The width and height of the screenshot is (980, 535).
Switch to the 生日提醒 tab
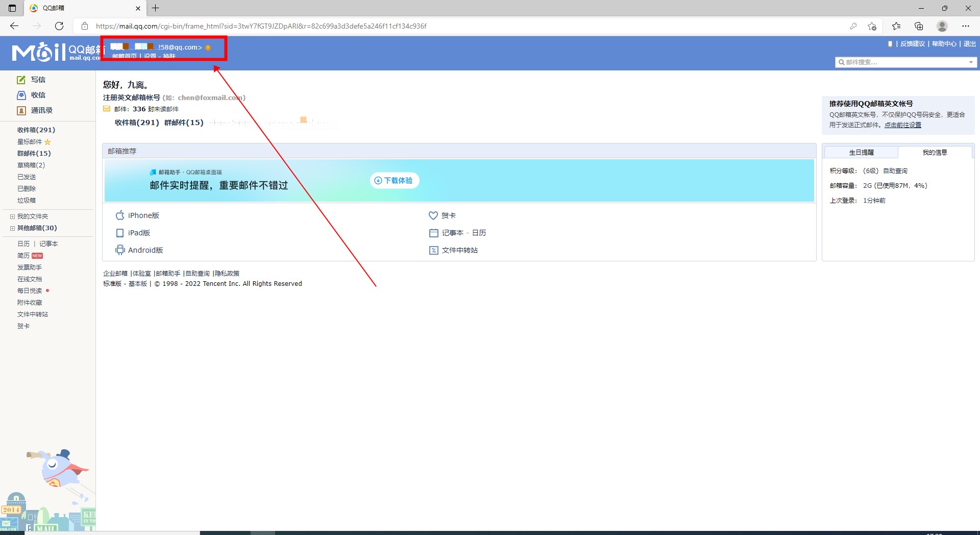click(x=861, y=153)
